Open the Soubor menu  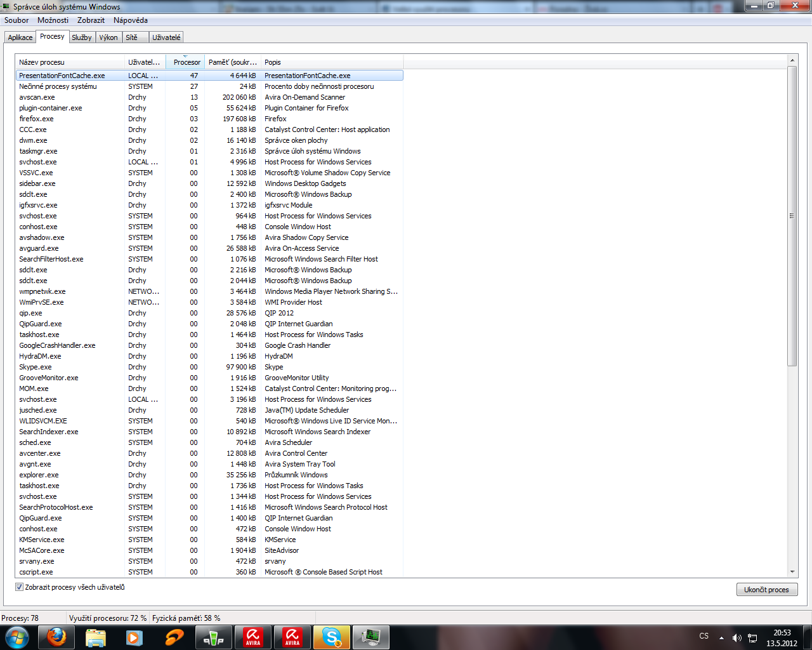(x=16, y=20)
